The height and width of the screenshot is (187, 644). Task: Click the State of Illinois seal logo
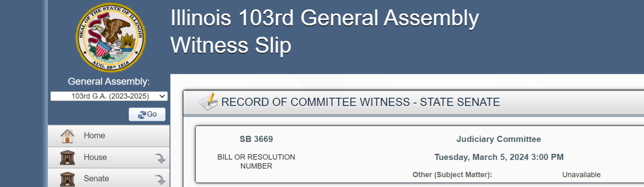111,37
